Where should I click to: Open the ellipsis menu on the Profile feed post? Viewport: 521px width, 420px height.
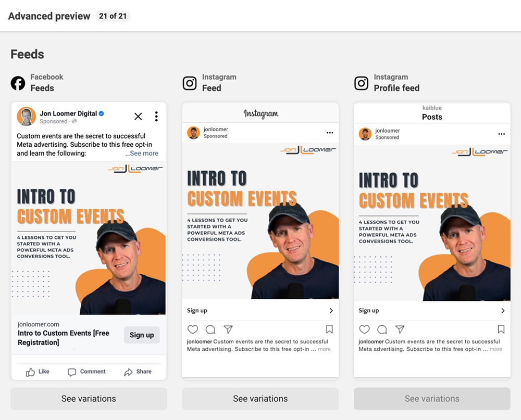tap(501, 134)
